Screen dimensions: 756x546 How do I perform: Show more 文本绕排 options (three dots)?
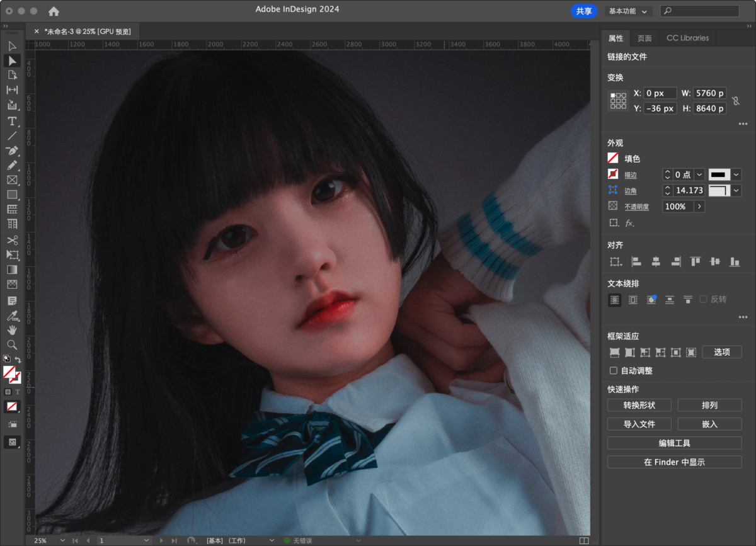click(x=743, y=317)
